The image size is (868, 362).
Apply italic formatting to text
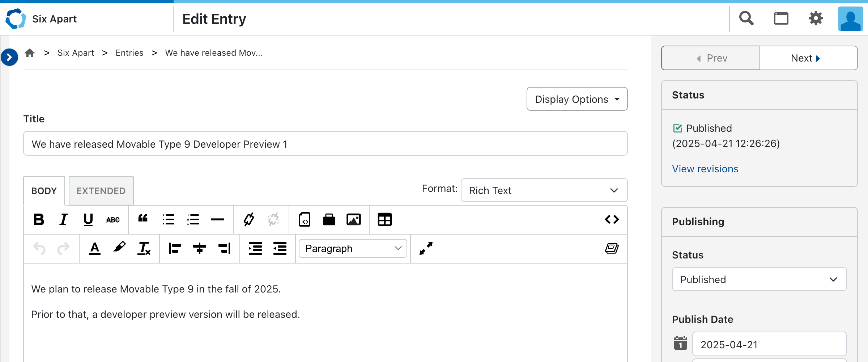[64, 219]
